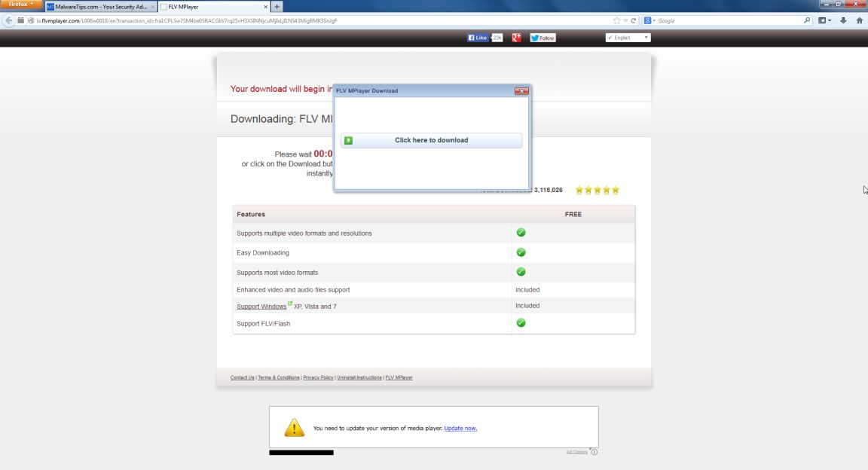Click the total downloads count 3,115,026
This screenshot has width=868, height=470.
coord(548,190)
